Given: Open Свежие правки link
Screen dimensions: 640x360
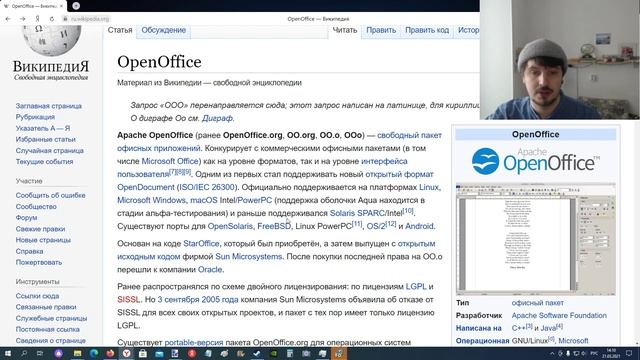Looking at the screenshot, I should point(40,229).
